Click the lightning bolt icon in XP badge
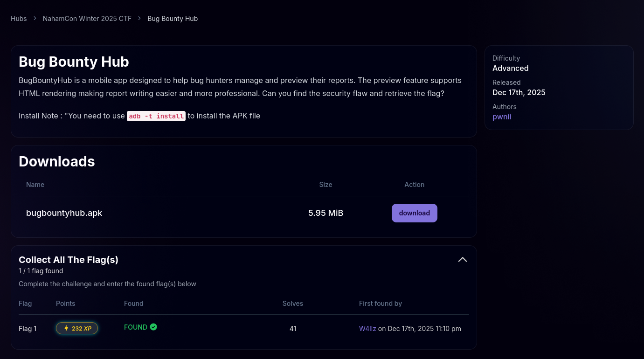 pyautogui.click(x=66, y=329)
